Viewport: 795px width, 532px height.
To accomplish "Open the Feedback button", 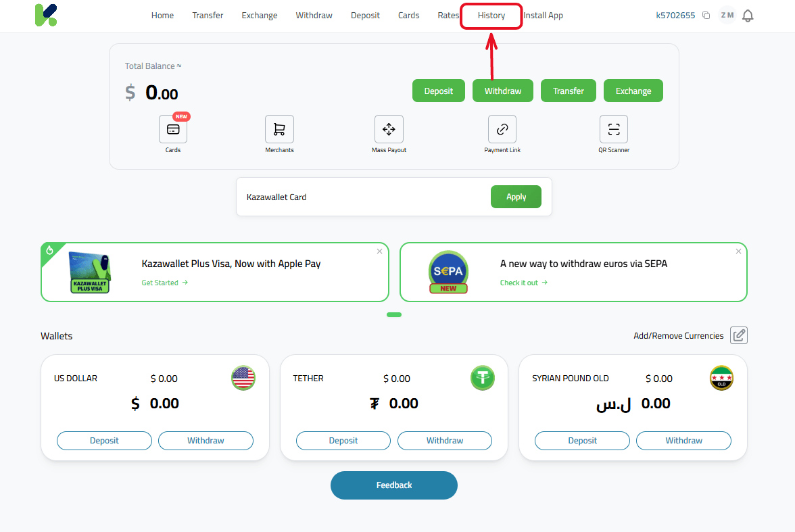I will [x=394, y=485].
